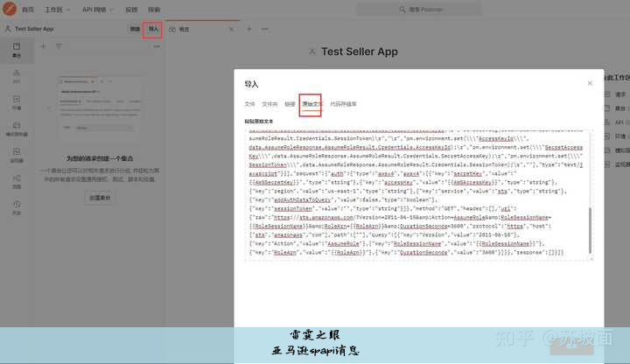Click the API row in right workspace panel
The width and height of the screenshot is (630, 364).
(618, 122)
